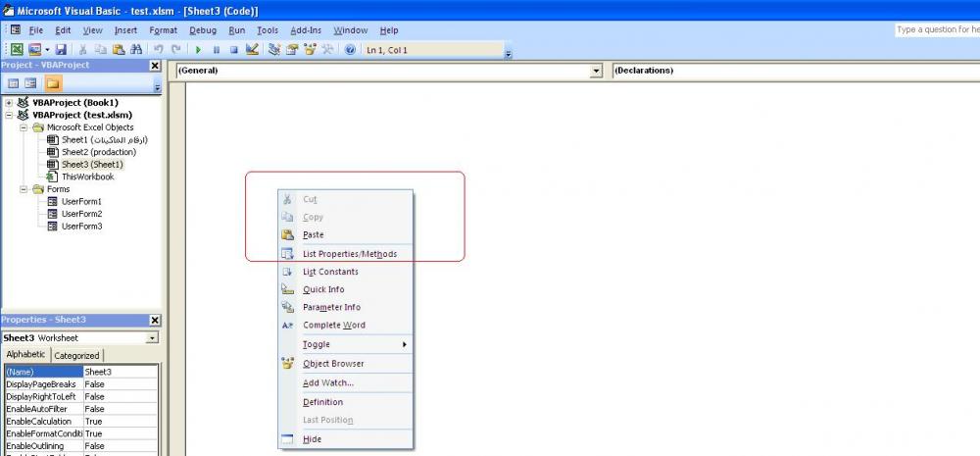Close the Properties - Sheet3 panel
980x456 pixels.
pyautogui.click(x=155, y=320)
